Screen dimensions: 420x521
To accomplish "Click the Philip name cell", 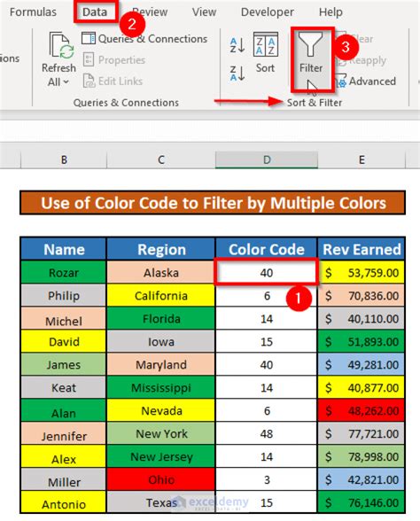I will click(x=64, y=295).
